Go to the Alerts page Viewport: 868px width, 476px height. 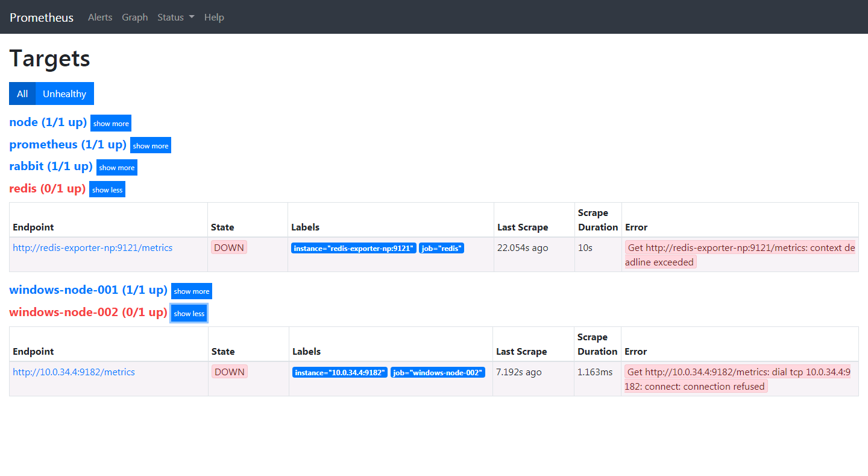pos(100,17)
